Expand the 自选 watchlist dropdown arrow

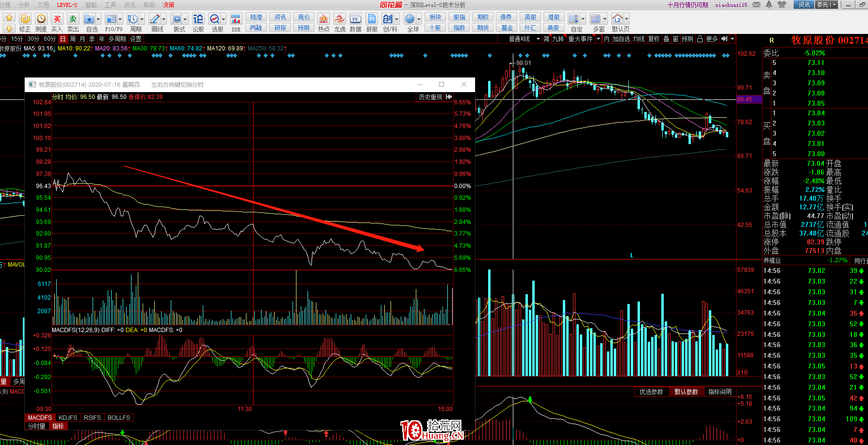98,19
